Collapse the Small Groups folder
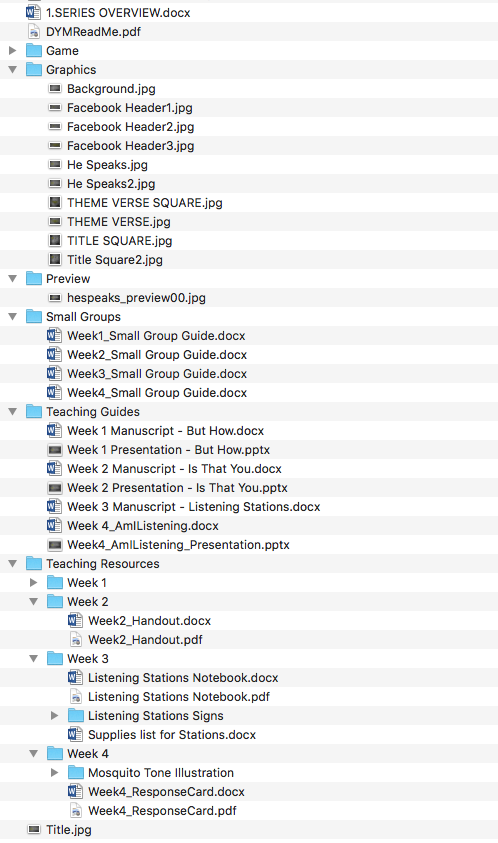This screenshot has height=843, width=498. (13, 317)
